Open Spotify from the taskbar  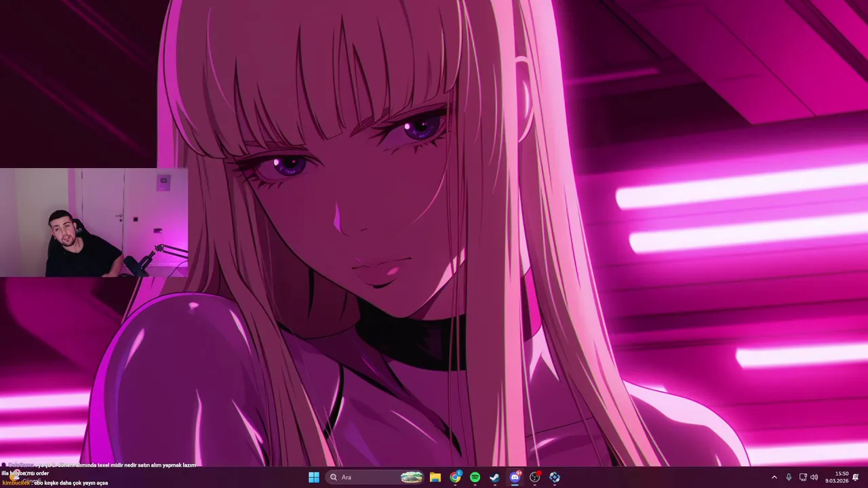[475, 477]
